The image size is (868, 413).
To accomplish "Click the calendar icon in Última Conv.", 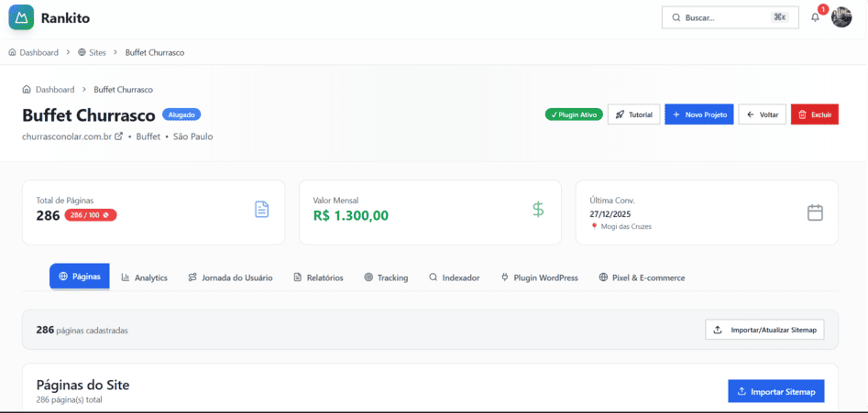I will point(815,212).
